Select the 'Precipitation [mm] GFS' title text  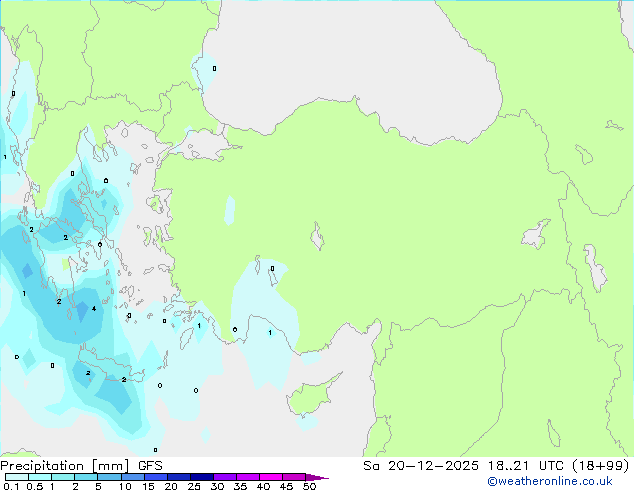tap(81, 466)
